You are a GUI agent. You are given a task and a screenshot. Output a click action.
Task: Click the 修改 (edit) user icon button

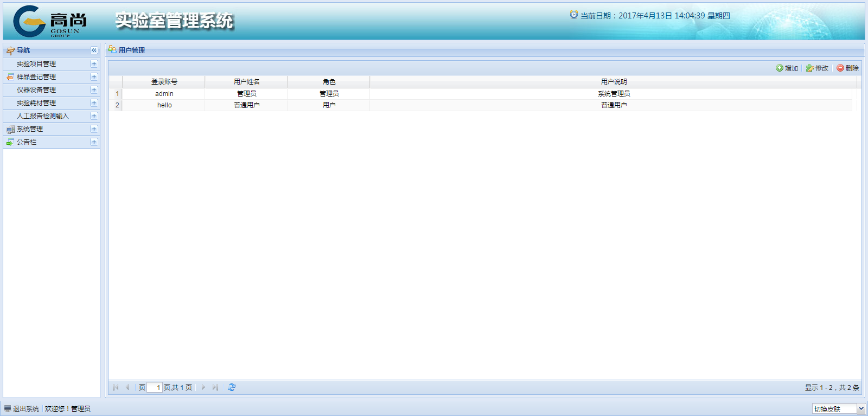[x=817, y=68]
